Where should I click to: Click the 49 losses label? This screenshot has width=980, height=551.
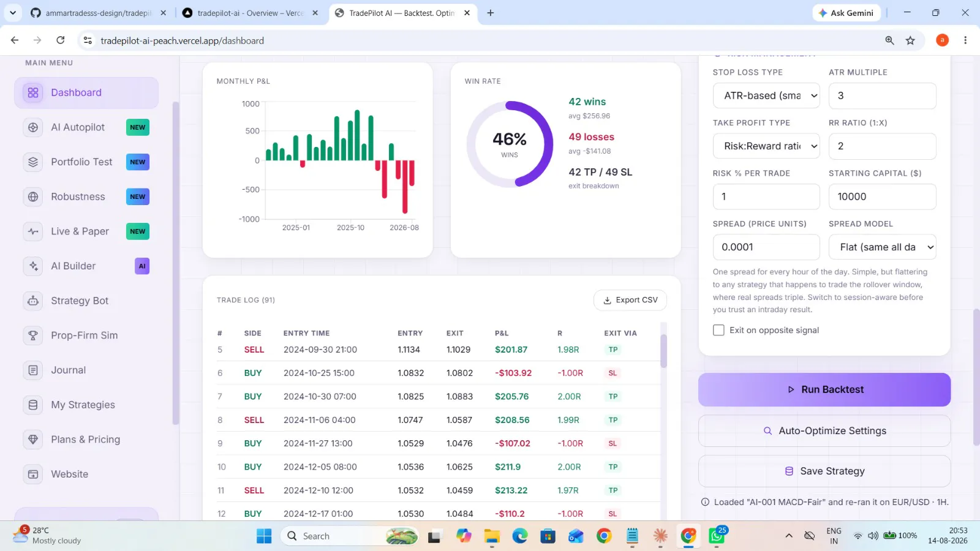591,137
